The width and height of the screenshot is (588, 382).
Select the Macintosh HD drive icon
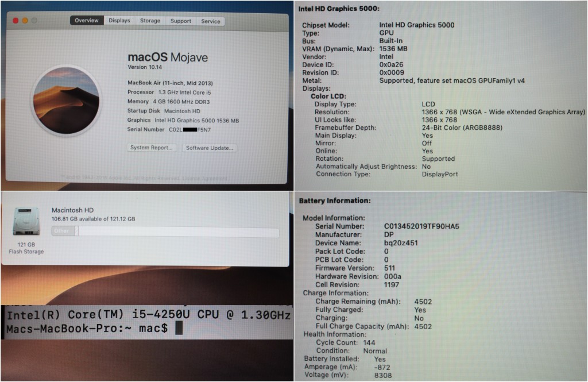tap(26, 221)
